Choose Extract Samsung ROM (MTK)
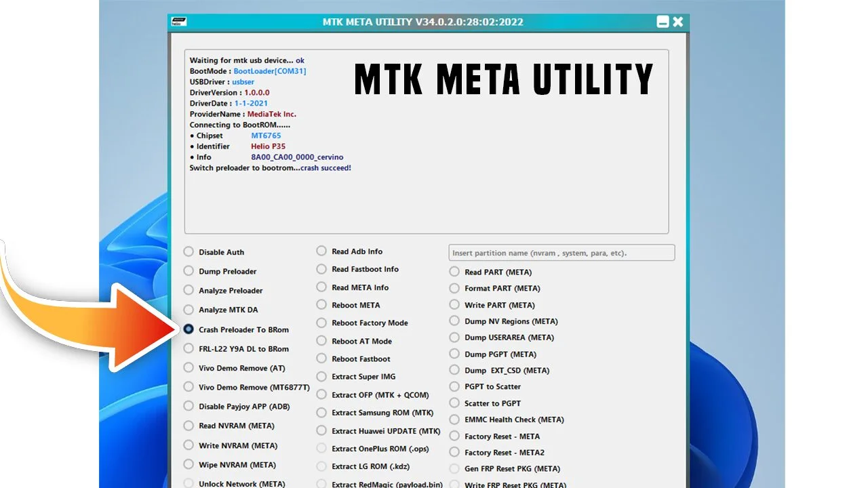The height and width of the screenshot is (488, 868). [x=321, y=412]
